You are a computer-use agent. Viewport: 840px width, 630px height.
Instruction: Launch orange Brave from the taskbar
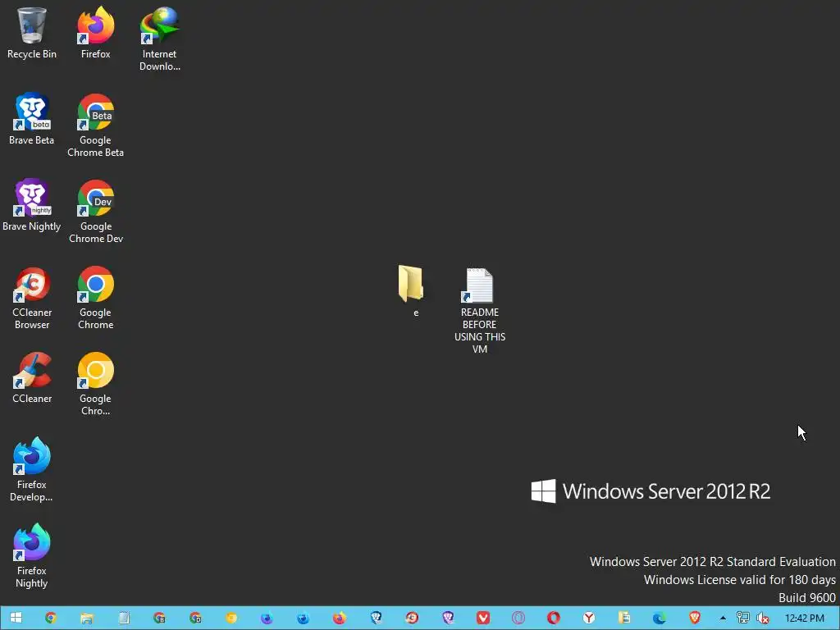coord(695,619)
